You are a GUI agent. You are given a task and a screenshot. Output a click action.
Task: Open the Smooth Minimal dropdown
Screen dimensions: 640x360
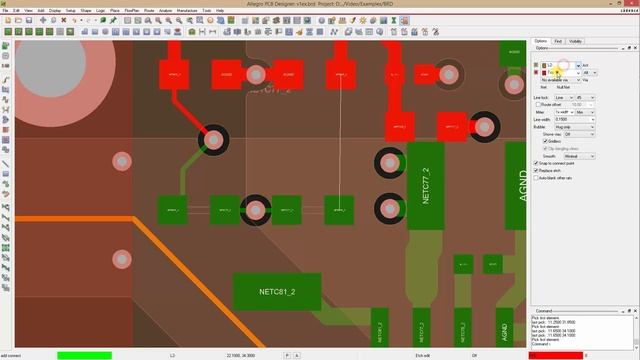click(579, 156)
